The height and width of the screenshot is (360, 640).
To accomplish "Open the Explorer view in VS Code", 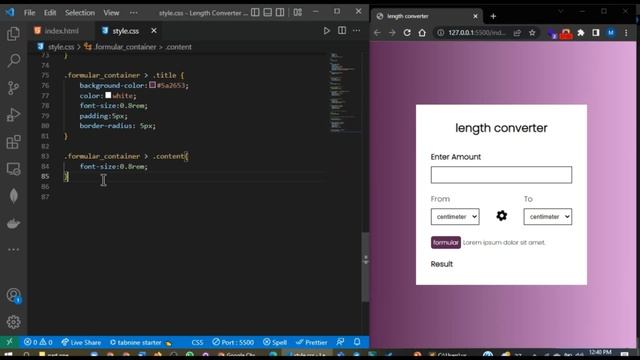I will 13,33.
